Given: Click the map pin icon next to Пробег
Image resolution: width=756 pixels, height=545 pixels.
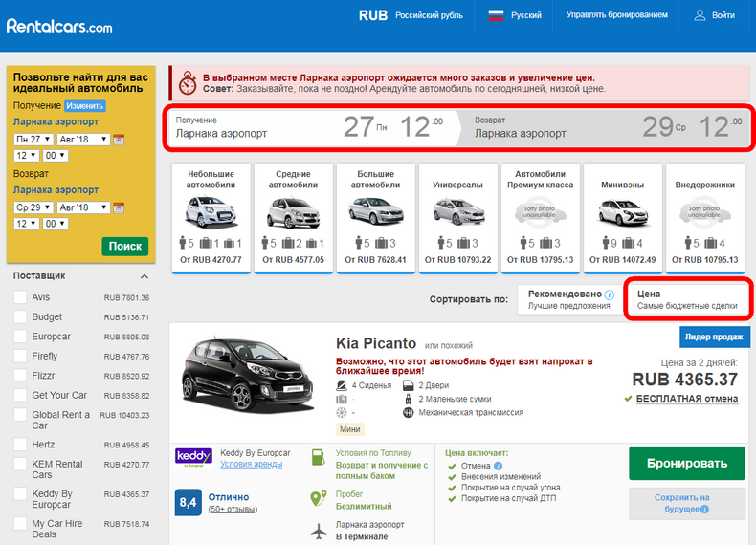Looking at the screenshot, I should coord(319,499).
